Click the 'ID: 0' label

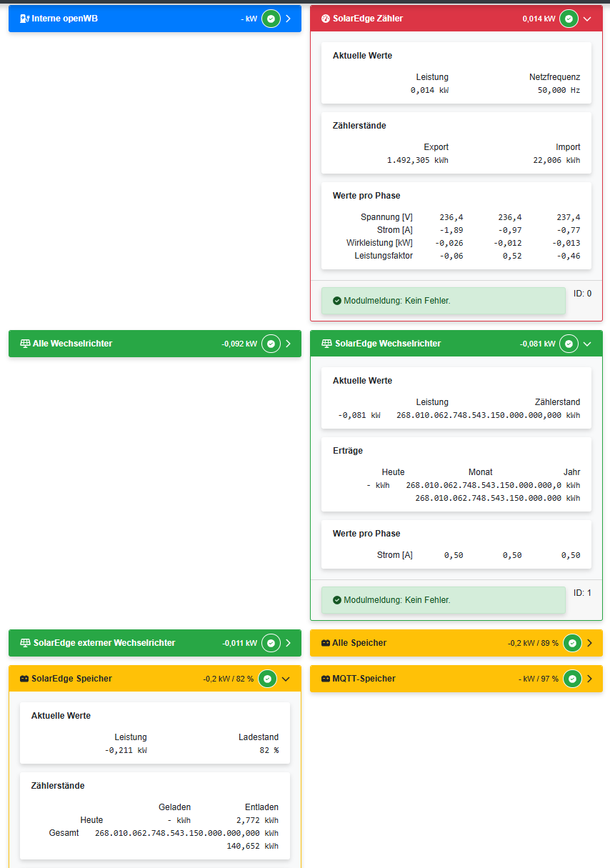tap(583, 294)
